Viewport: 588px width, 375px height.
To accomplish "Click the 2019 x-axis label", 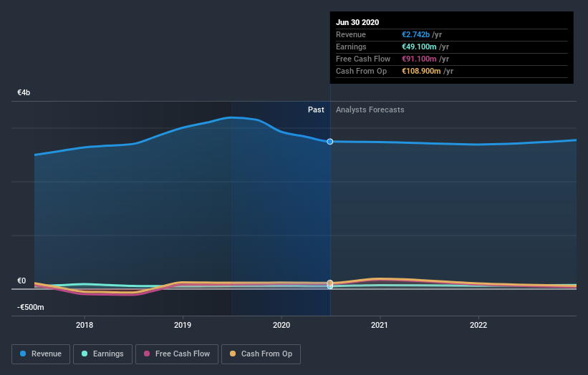I will point(183,325).
